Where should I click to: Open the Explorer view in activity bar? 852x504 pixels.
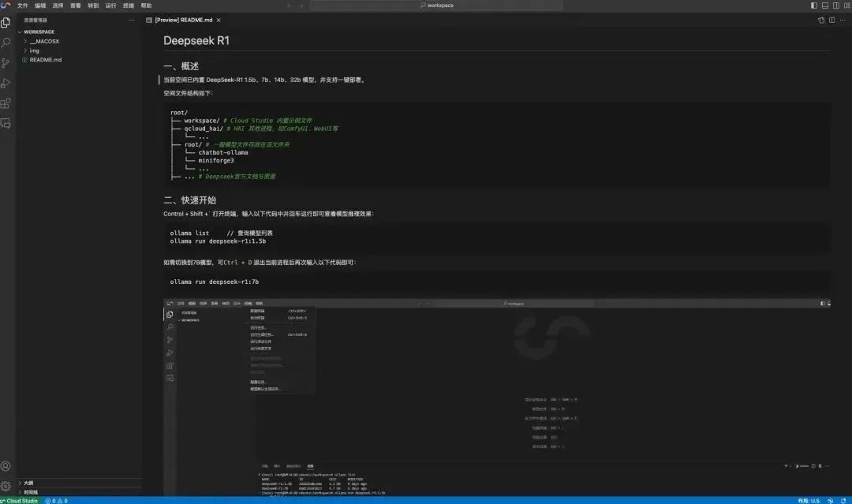point(6,23)
